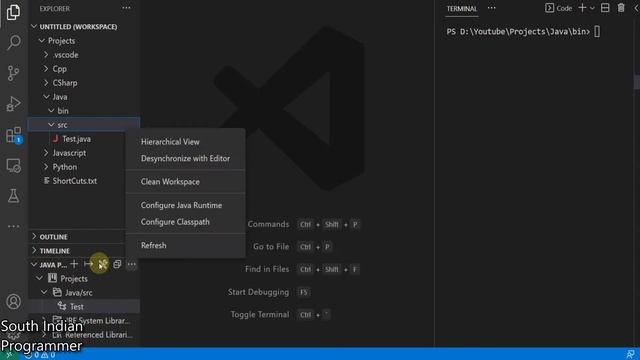The height and width of the screenshot is (360, 640).
Task: Expand the .vscode folder
Action: tap(46, 55)
